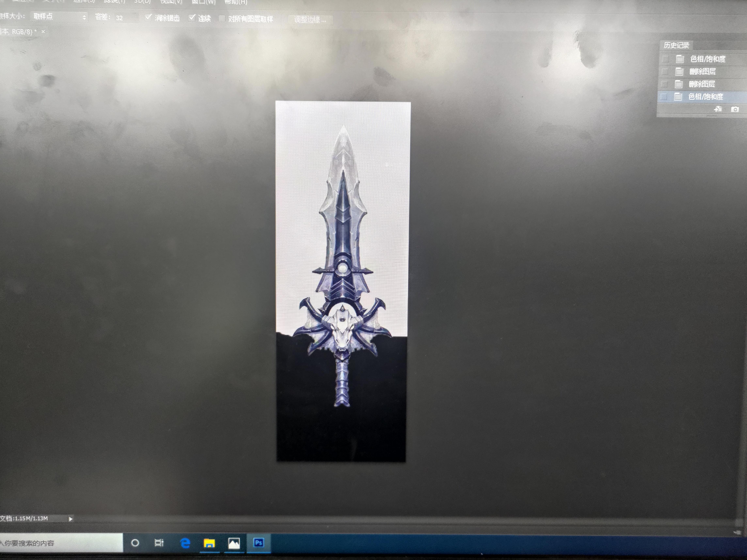
Task: Select the topmost 色相/饱和度 history state
Action: 703,59
